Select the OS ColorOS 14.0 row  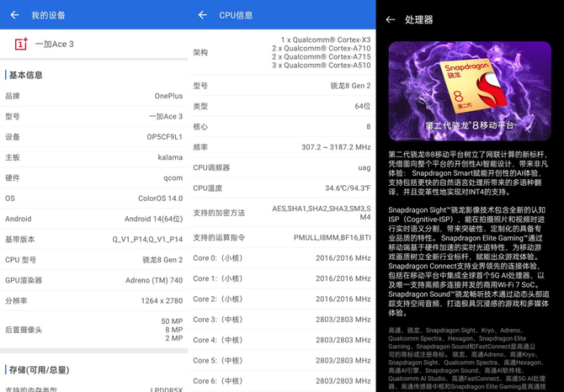tap(94, 199)
